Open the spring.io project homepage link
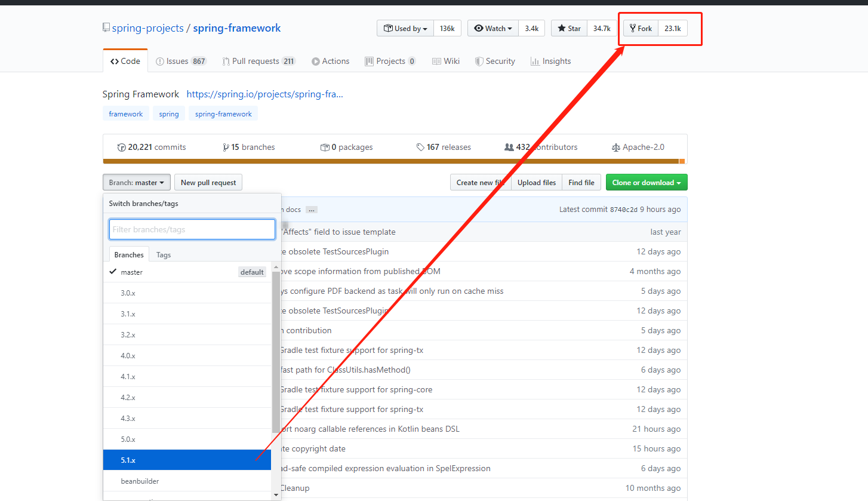The width and height of the screenshot is (868, 501). point(265,94)
